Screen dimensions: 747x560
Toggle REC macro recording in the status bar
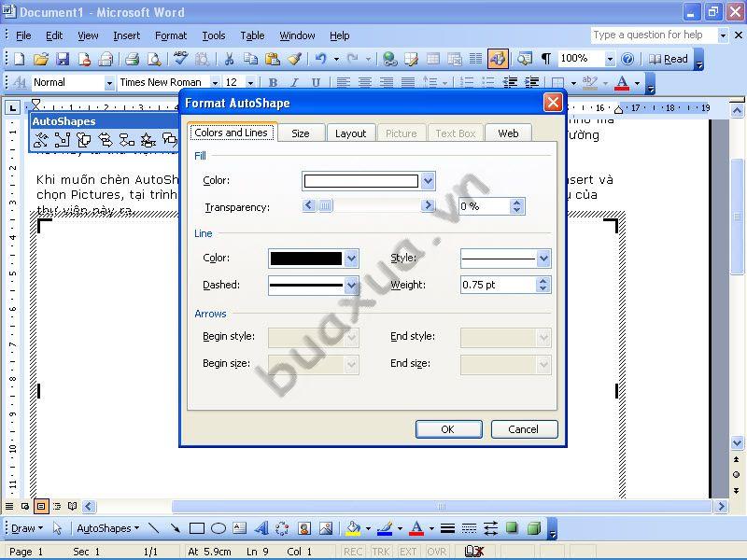click(353, 552)
